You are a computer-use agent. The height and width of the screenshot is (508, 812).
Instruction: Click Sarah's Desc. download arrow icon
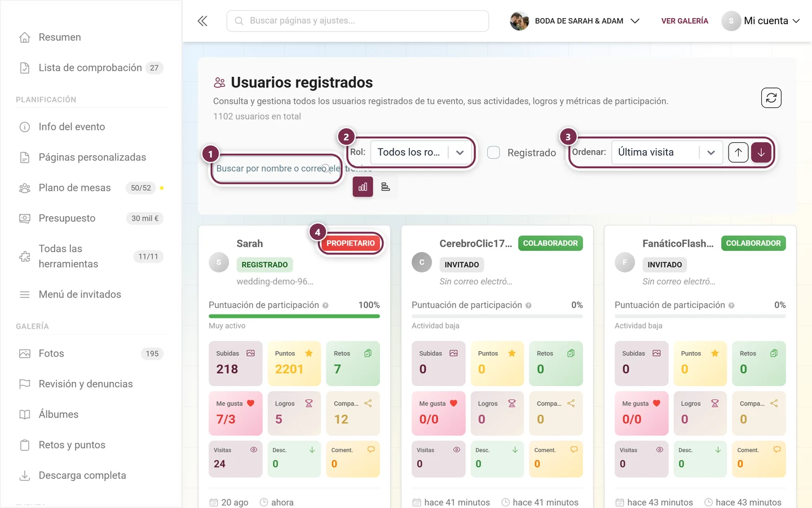pos(312,450)
